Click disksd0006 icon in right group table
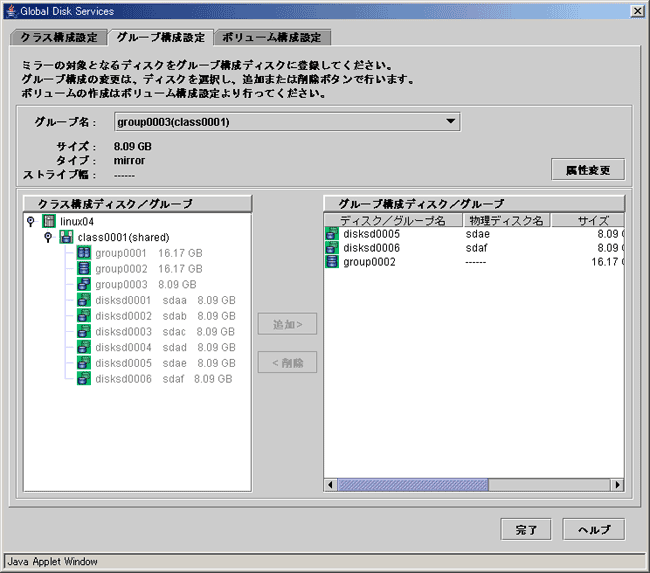The width and height of the screenshot is (650, 573). (x=332, y=247)
